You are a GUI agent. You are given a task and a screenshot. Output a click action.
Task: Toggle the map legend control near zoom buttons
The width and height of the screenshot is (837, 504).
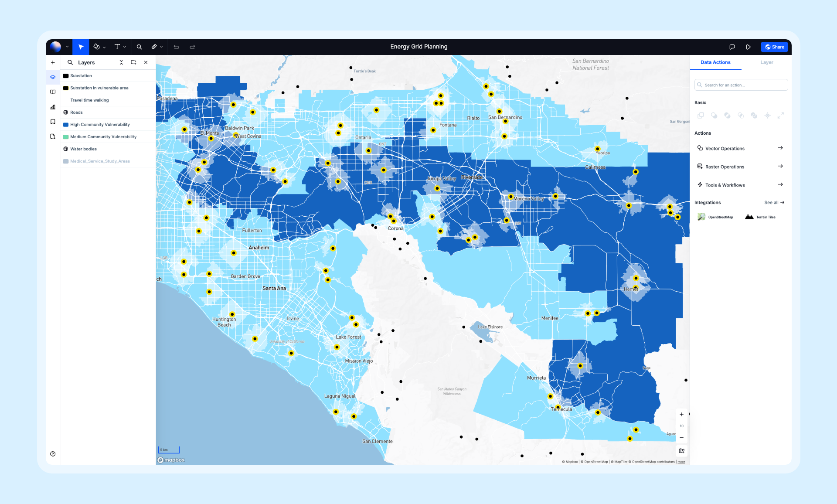682,451
